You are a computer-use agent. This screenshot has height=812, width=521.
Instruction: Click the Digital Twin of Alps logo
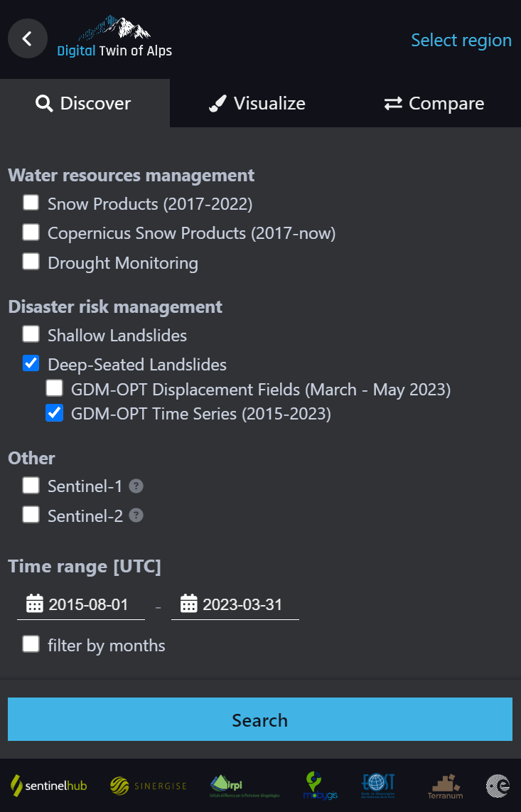coord(114,36)
